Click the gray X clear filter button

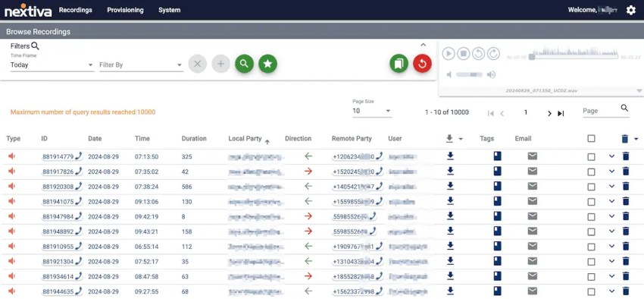198,64
